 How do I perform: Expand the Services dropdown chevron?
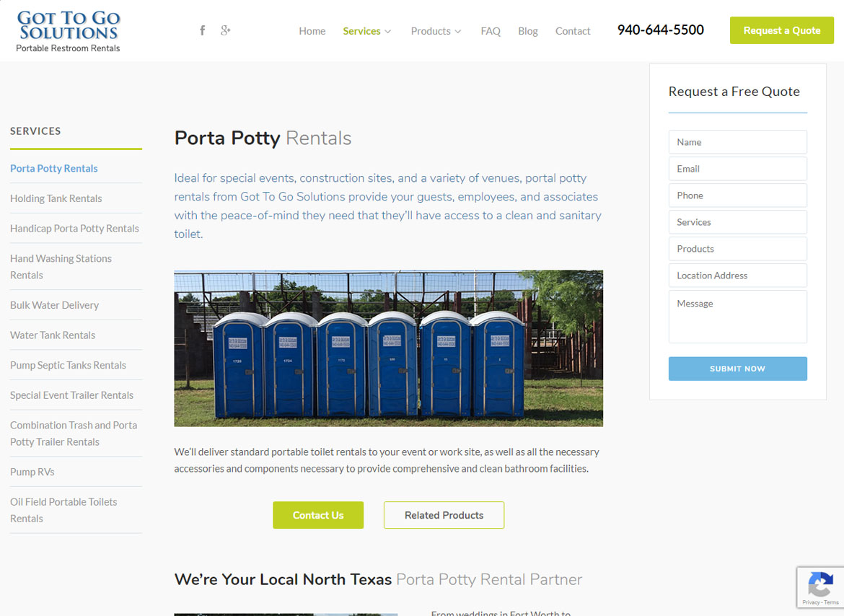click(387, 32)
